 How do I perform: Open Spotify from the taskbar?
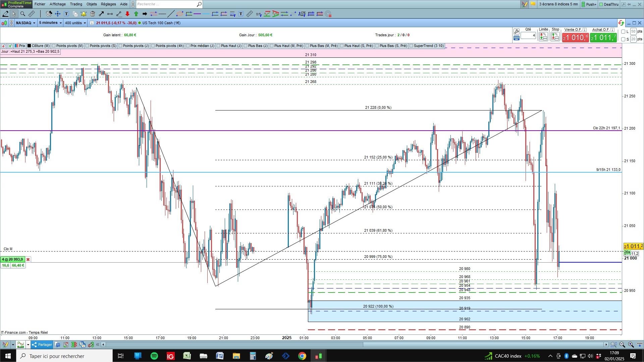pos(154,356)
